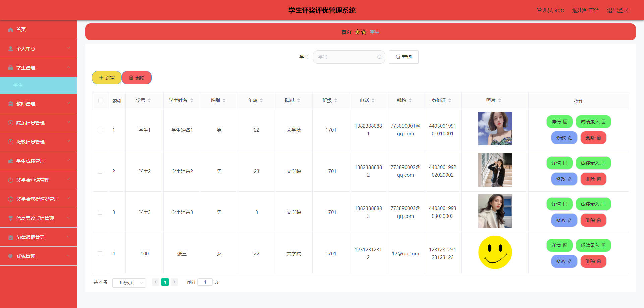644x308 pixels.
Task: Sort the 班级 column using its arrows
Action: (x=336, y=100)
